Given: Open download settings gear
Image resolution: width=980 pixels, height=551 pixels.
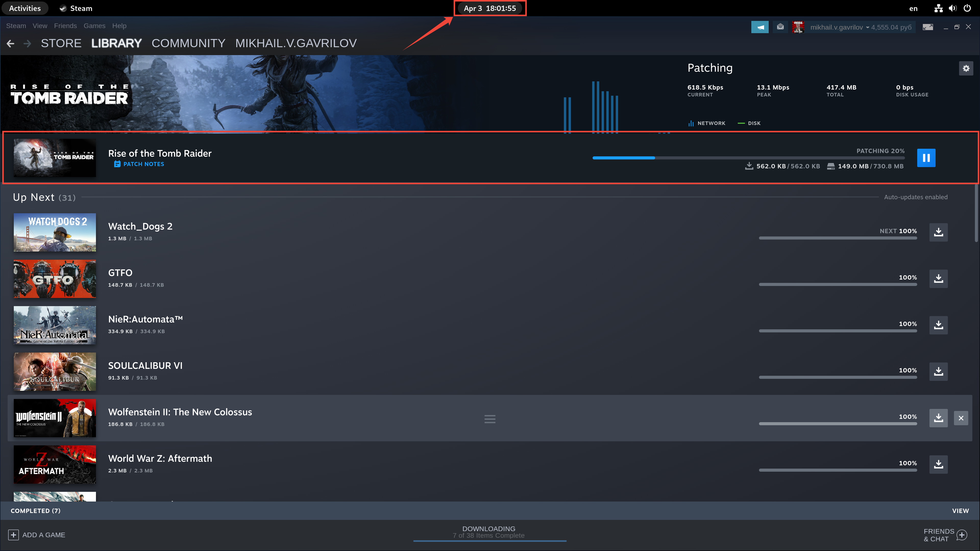Looking at the screenshot, I should coord(966,68).
